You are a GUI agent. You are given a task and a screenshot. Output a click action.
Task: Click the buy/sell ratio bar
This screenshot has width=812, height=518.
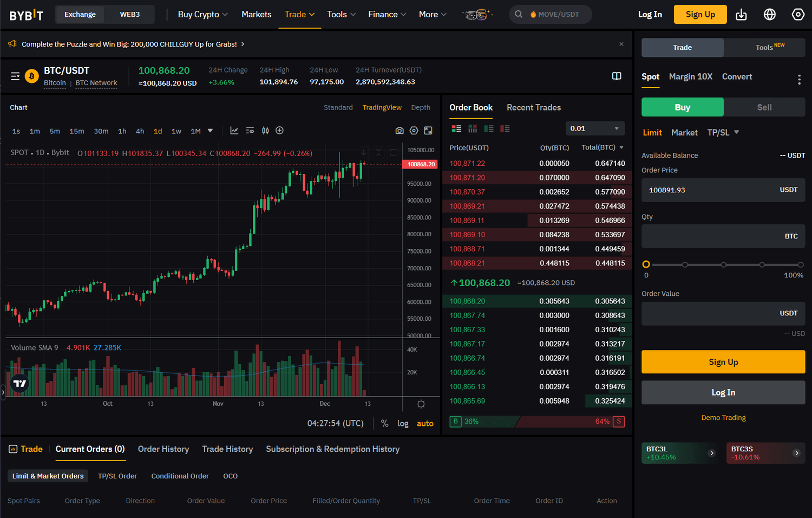(537, 422)
